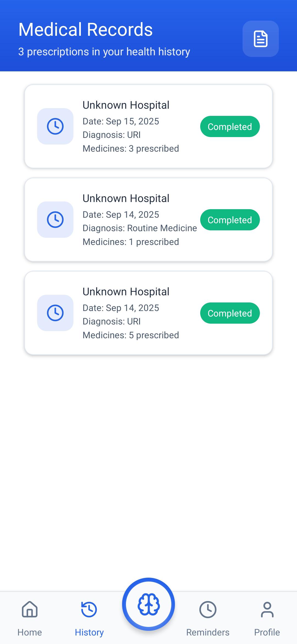Tap clock icon on Routine Medicine record
The height and width of the screenshot is (644, 297).
(55, 220)
